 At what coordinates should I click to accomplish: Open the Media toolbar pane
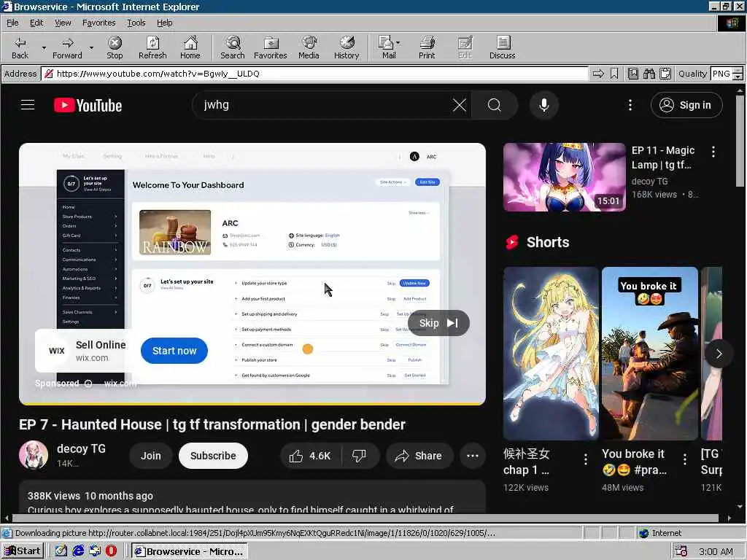[x=309, y=47]
